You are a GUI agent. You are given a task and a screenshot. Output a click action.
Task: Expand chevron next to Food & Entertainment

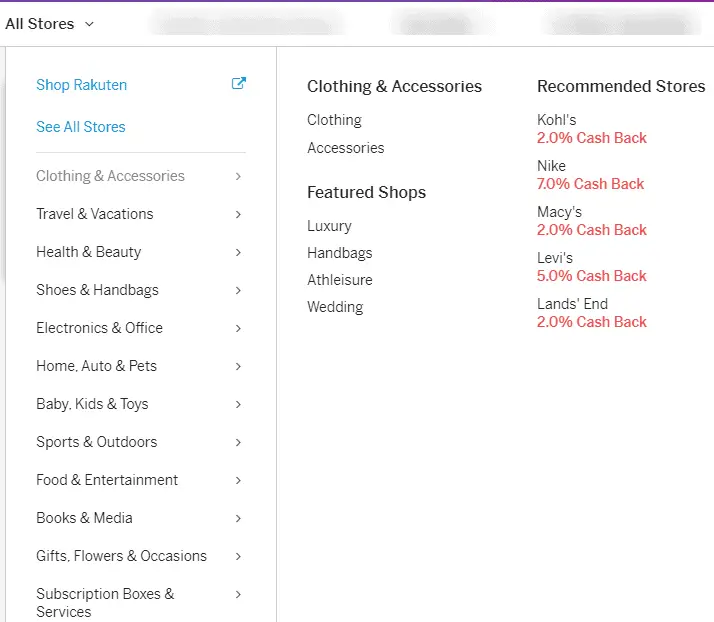238,480
